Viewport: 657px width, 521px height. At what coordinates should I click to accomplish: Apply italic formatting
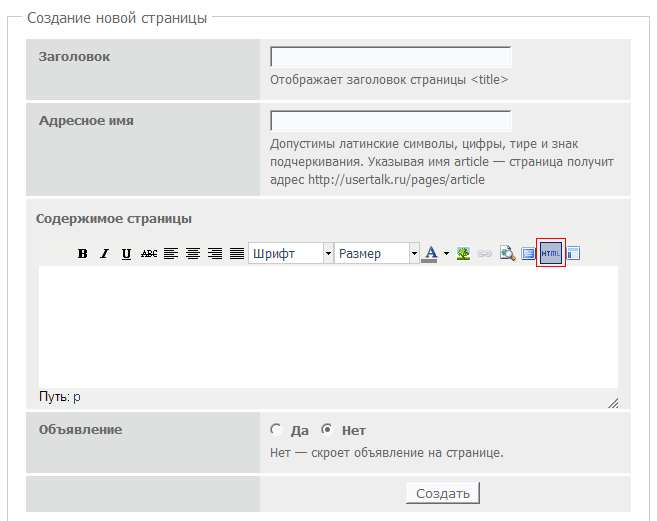(104, 254)
